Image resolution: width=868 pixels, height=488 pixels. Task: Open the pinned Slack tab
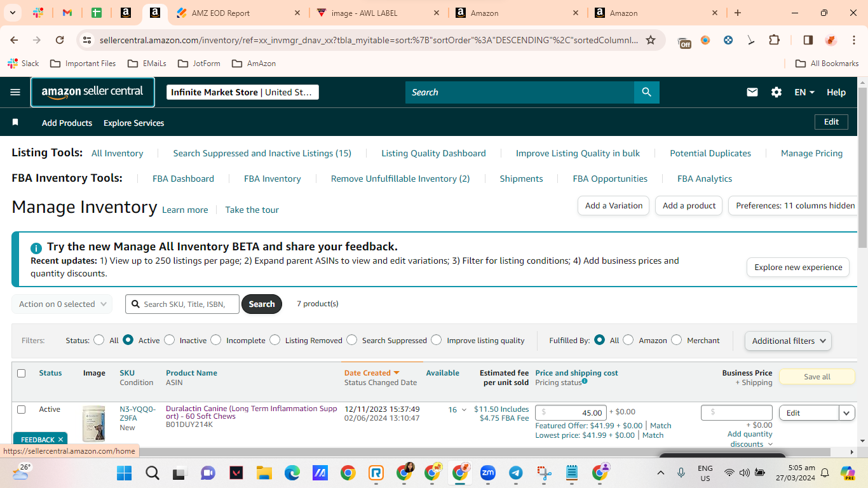[38, 13]
